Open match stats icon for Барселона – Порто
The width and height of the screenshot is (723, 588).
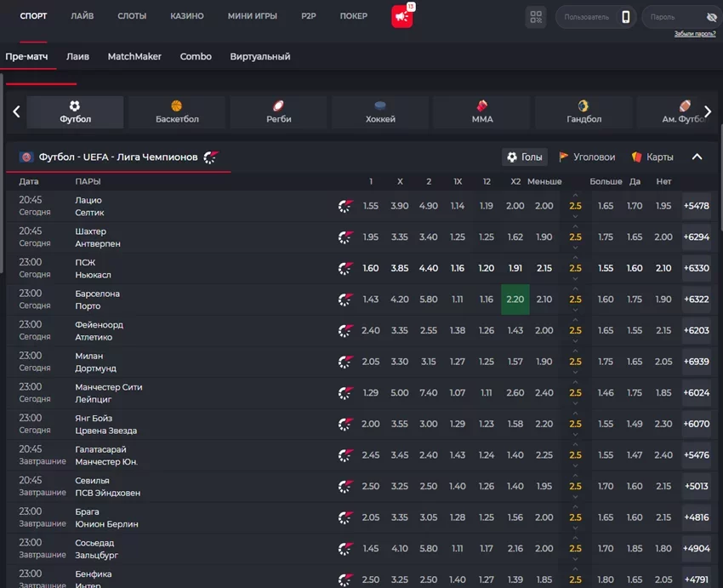345,300
